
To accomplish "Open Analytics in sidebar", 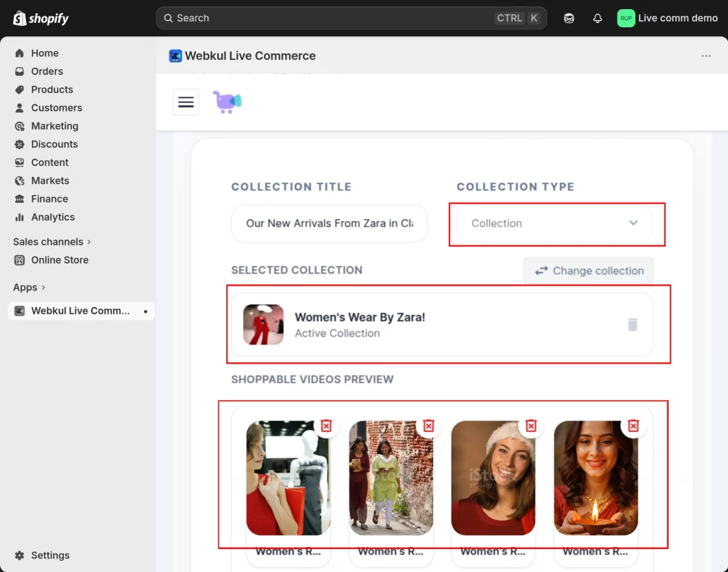I will [x=53, y=217].
